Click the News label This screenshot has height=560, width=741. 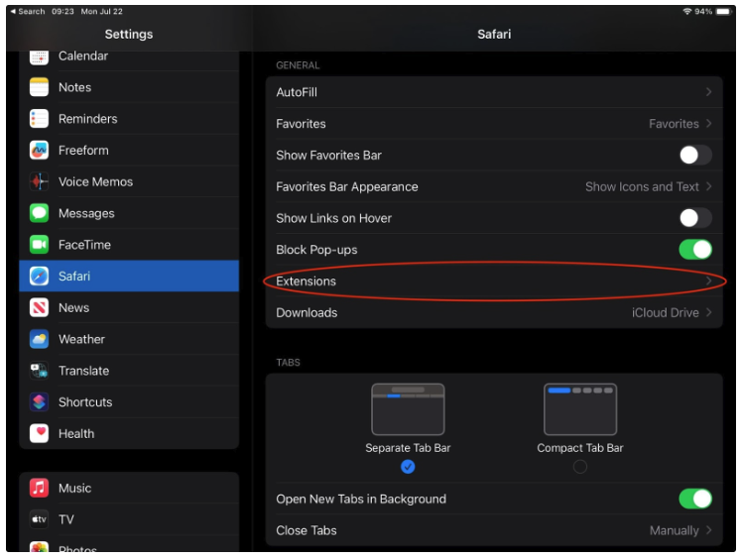point(73,308)
